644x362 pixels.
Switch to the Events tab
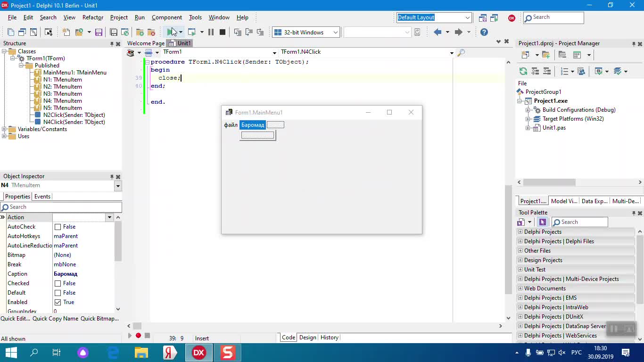point(42,197)
